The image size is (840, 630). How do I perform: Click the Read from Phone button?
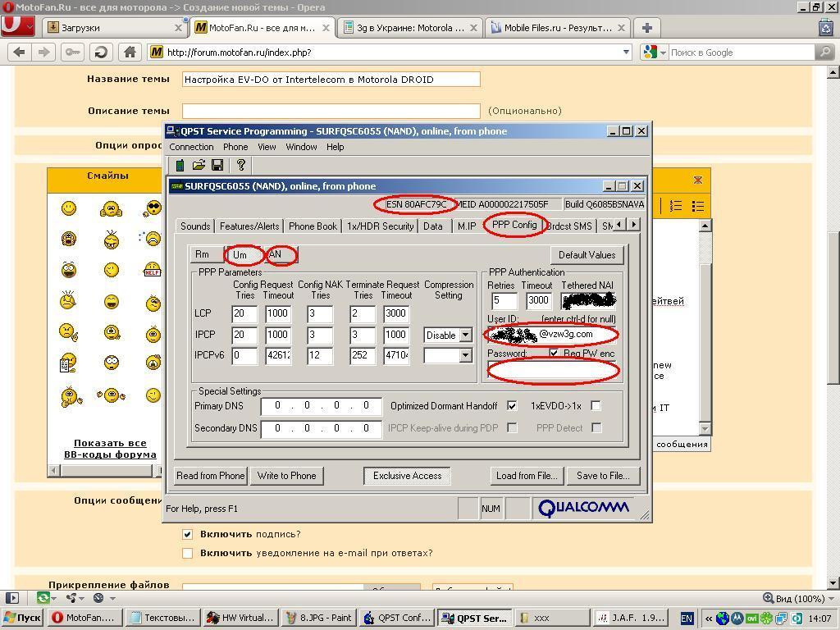pyautogui.click(x=211, y=476)
